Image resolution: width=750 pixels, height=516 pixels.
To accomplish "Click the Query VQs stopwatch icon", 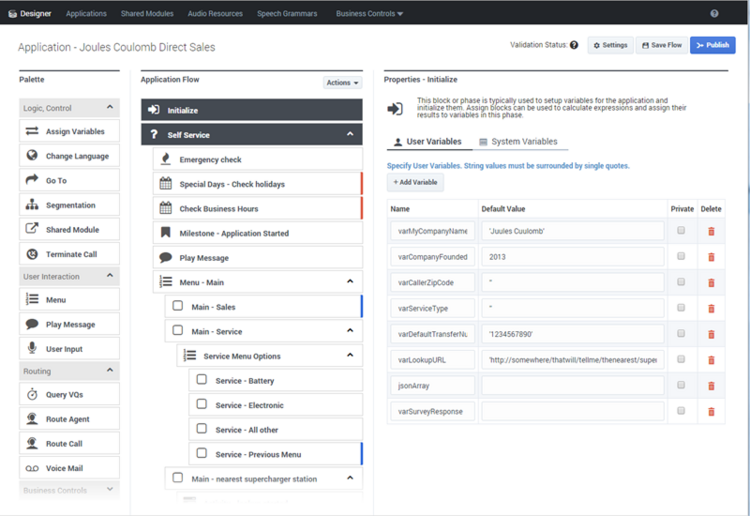I will tap(32, 394).
